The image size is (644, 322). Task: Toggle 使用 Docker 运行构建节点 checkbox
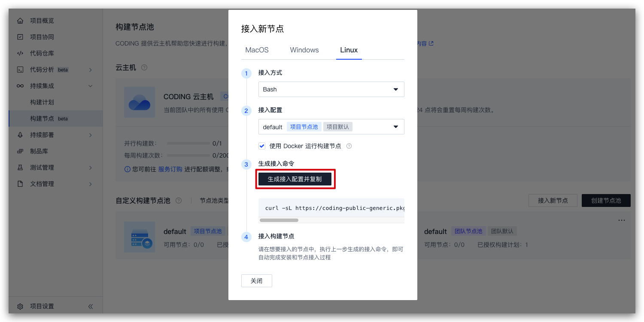tap(262, 146)
